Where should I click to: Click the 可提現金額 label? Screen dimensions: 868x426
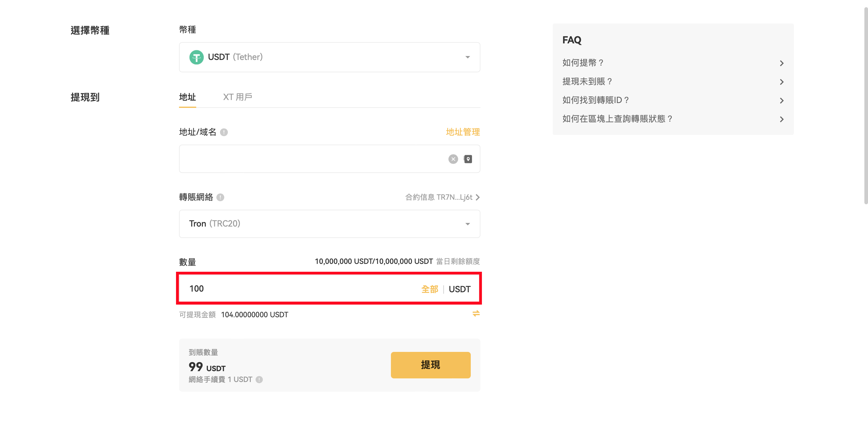click(x=197, y=315)
